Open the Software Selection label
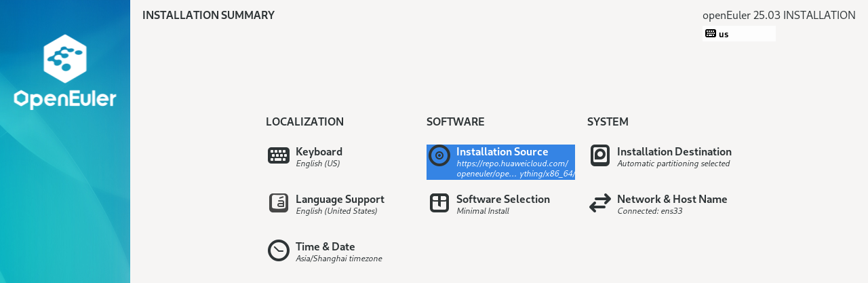This screenshot has height=283, width=868. tap(502, 199)
